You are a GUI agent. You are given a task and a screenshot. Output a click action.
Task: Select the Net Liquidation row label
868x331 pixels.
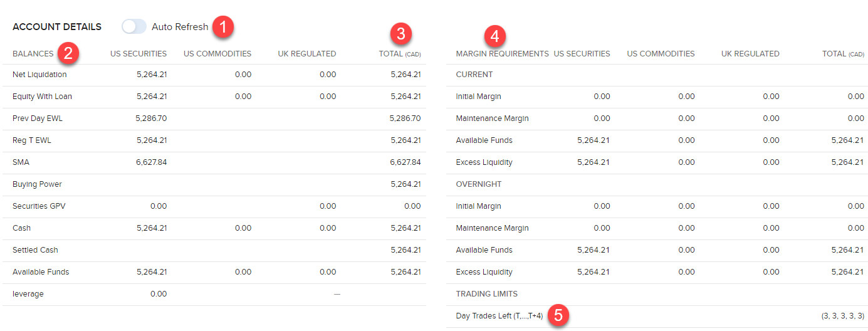coord(39,75)
